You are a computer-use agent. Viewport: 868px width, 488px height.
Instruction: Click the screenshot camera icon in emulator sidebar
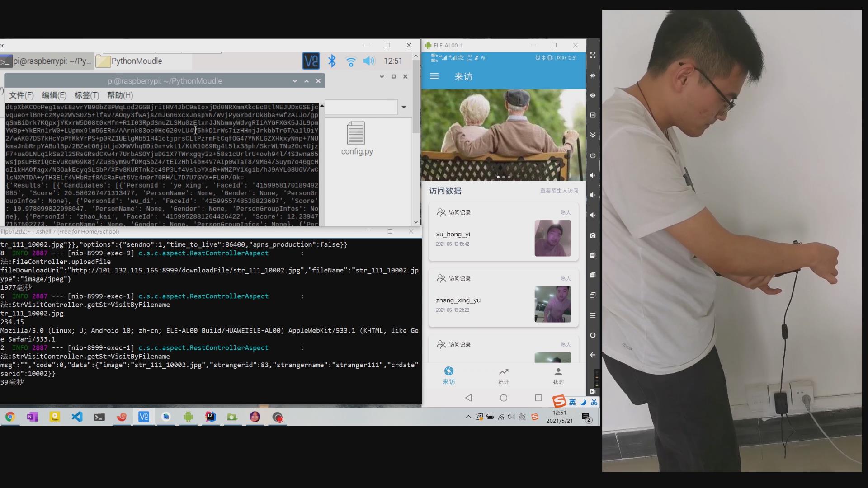pyautogui.click(x=593, y=235)
